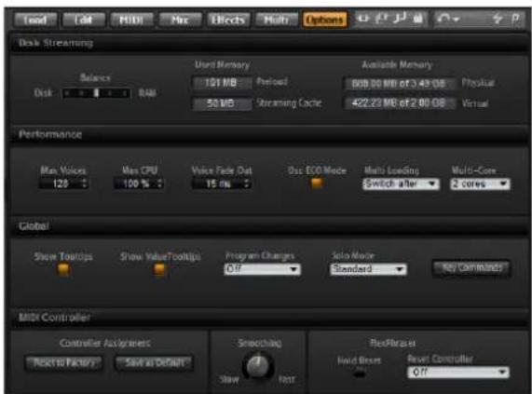This screenshot has height=394, width=532.
Task: Click the first toolbar icon after Options
Action: coord(363,19)
